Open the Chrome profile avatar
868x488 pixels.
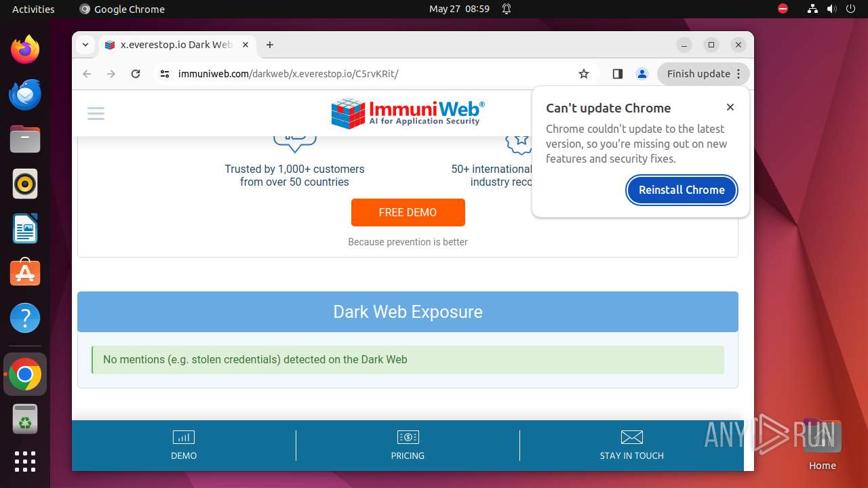pyautogui.click(x=642, y=74)
